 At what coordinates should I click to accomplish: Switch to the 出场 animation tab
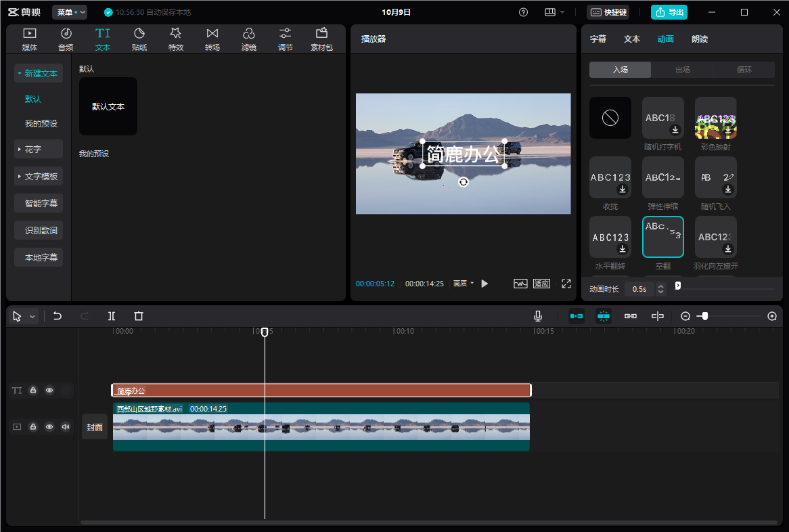click(682, 70)
